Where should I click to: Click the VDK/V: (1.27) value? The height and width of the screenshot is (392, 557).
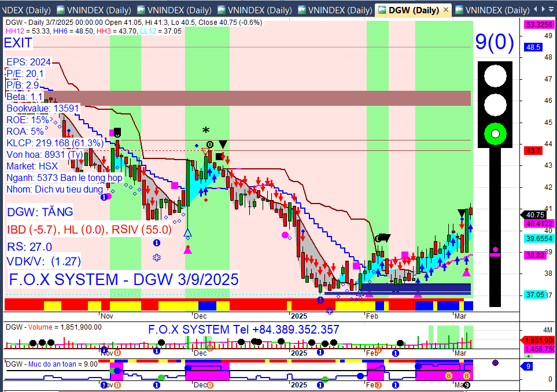44,261
